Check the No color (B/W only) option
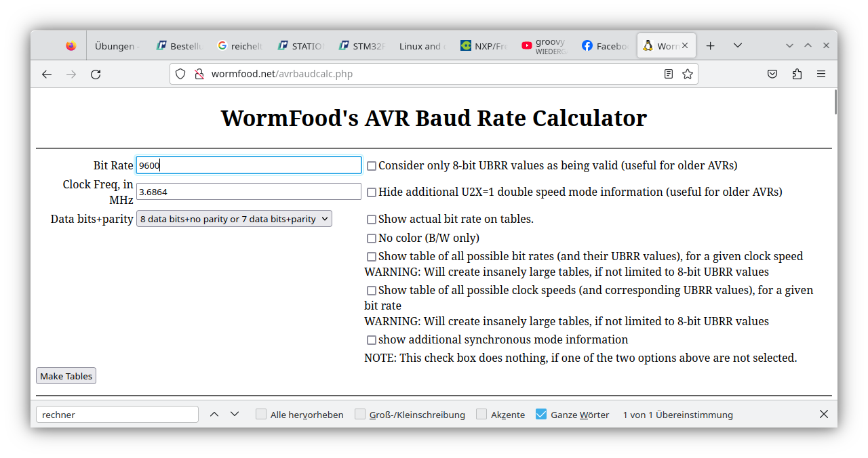868x458 pixels. point(372,238)
